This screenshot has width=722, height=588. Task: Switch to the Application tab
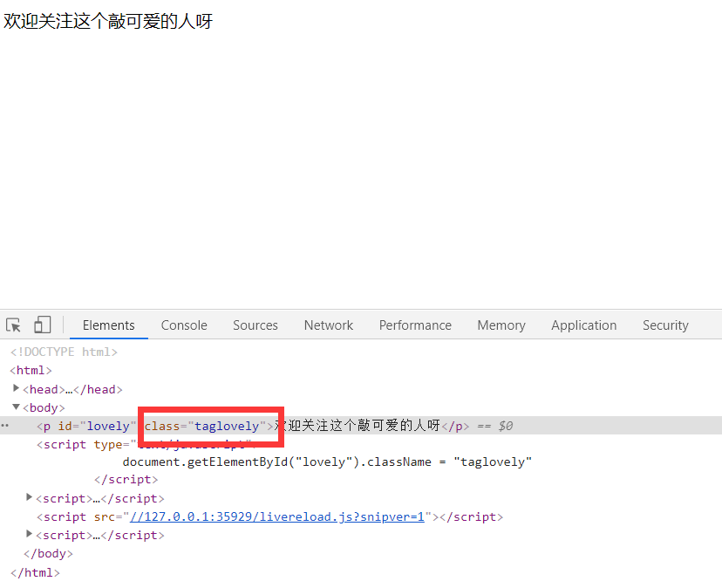(583, 325)
